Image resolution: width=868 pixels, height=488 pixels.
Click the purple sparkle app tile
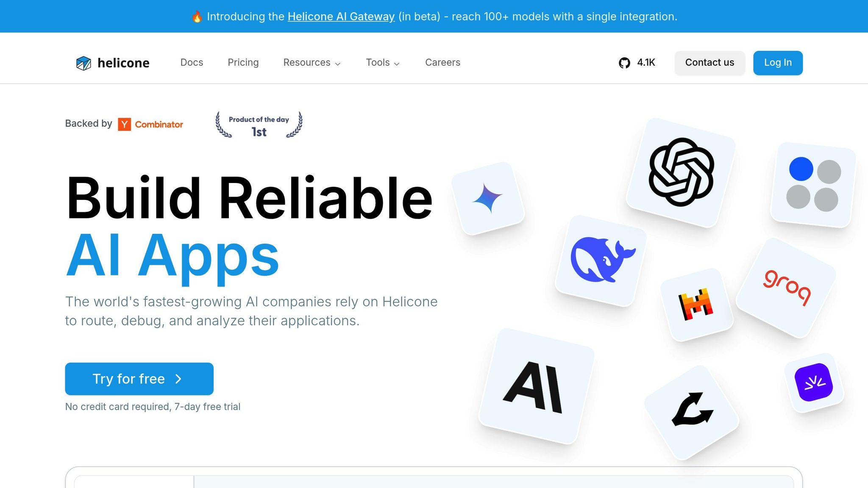point(813,382)
